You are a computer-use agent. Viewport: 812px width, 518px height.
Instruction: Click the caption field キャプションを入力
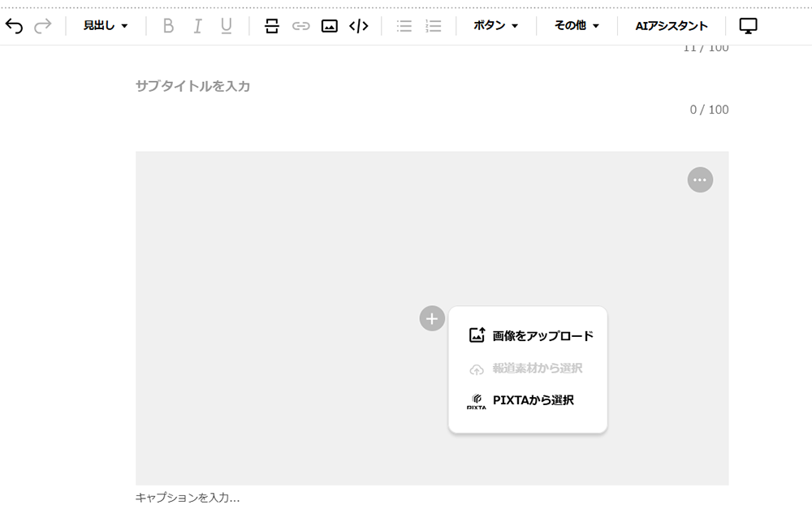click(x=432, y=498)
